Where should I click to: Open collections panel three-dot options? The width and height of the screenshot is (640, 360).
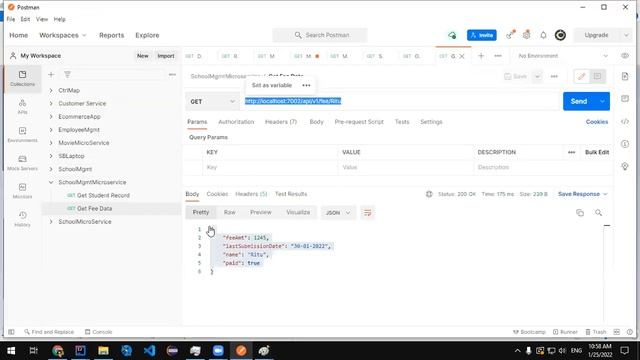(172, 74)
